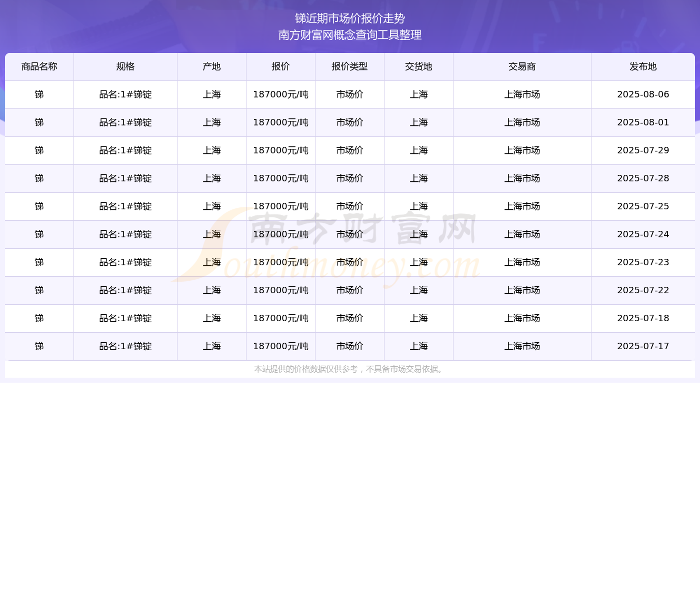Click the date cell 2025-08-06

(643, 94)
